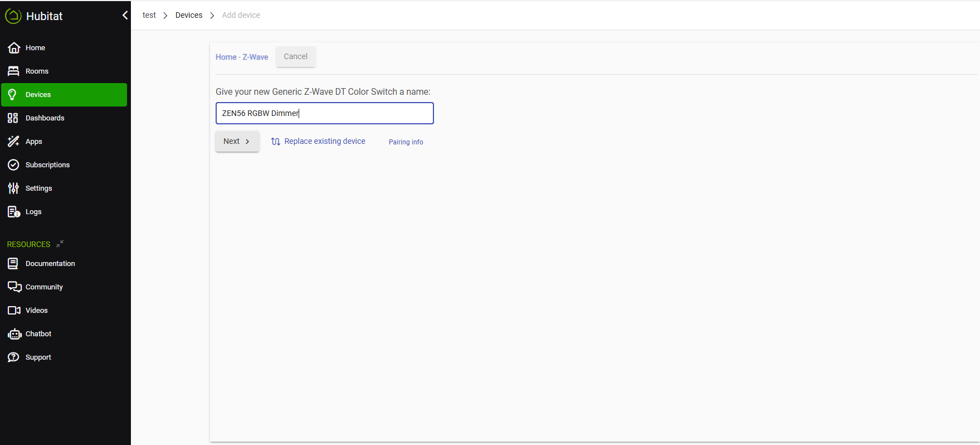980x445 pixels.
Task: Open the Community forum link
Action: [44, 287]
